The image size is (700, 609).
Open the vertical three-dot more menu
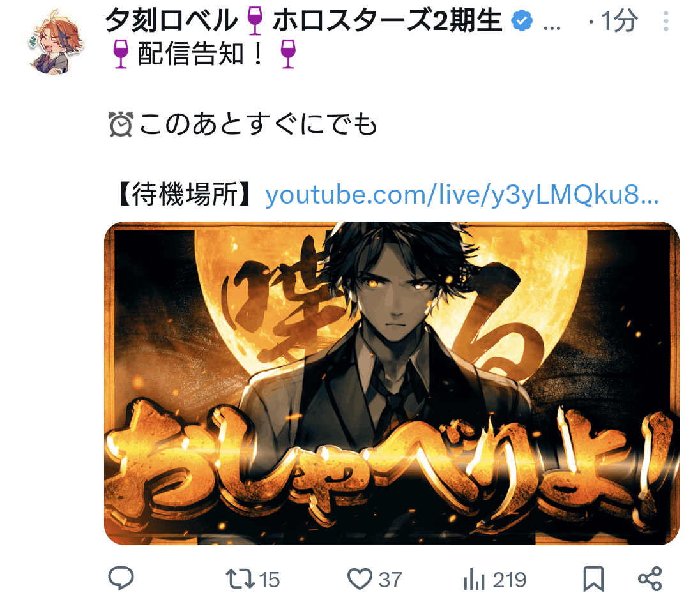click(666, 21)
